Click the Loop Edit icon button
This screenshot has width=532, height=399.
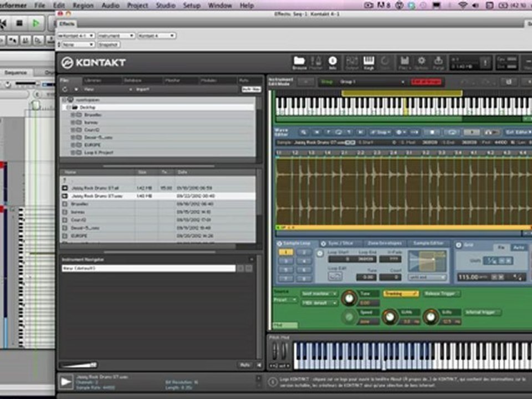point(335,277)
